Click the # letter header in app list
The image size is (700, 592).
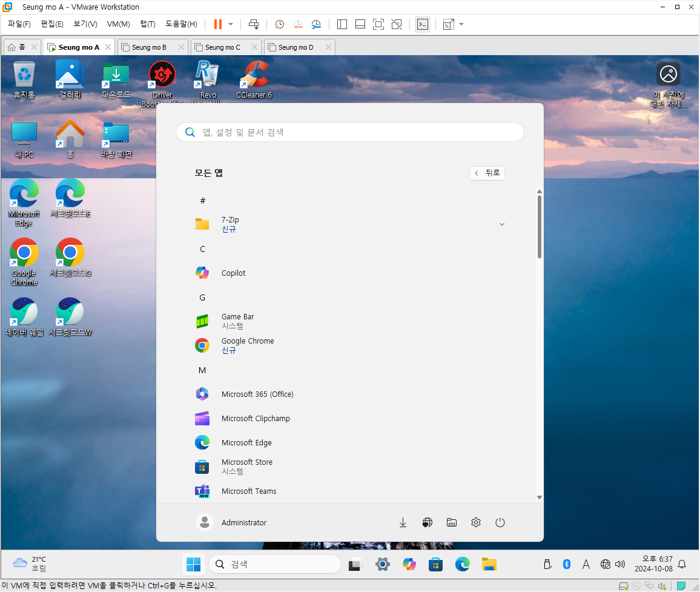tap(203, 201)
